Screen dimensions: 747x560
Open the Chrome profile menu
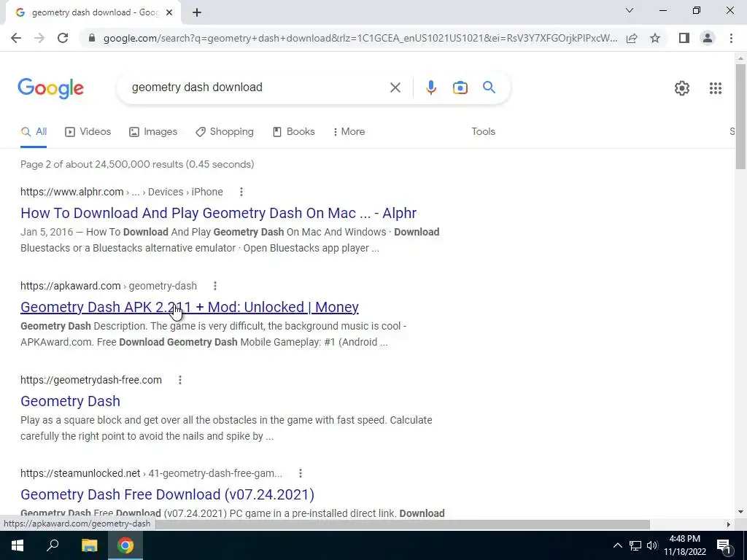coord(708,38)
